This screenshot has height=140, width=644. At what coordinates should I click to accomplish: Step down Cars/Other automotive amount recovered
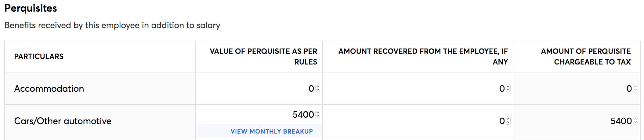coord(508,123)
